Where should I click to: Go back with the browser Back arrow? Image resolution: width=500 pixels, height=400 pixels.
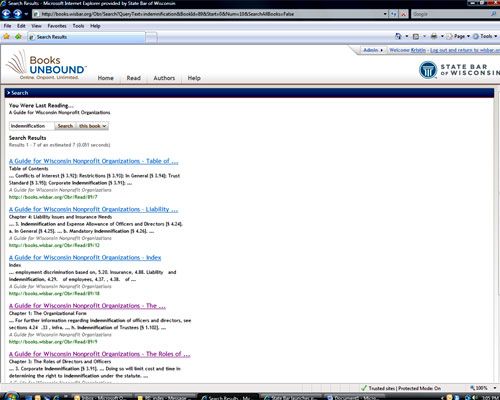point(6,14)
